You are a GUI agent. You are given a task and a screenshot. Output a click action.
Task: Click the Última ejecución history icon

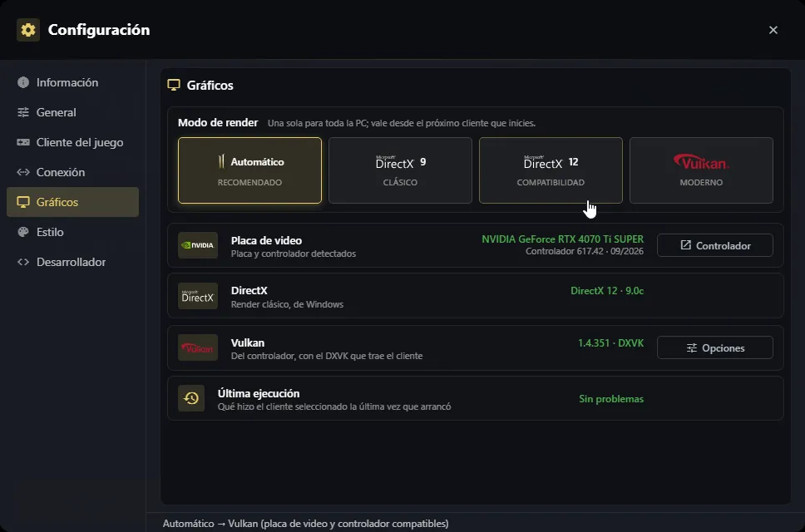(x=191, y=398)
